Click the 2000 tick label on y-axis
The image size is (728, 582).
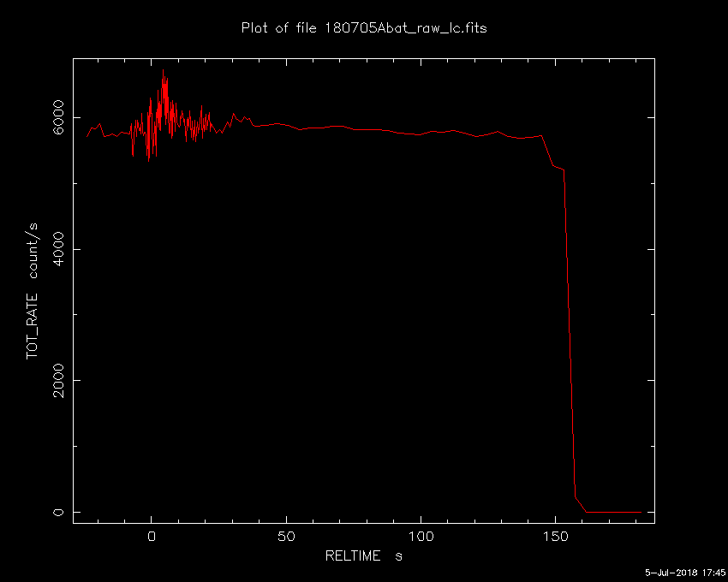58,381
